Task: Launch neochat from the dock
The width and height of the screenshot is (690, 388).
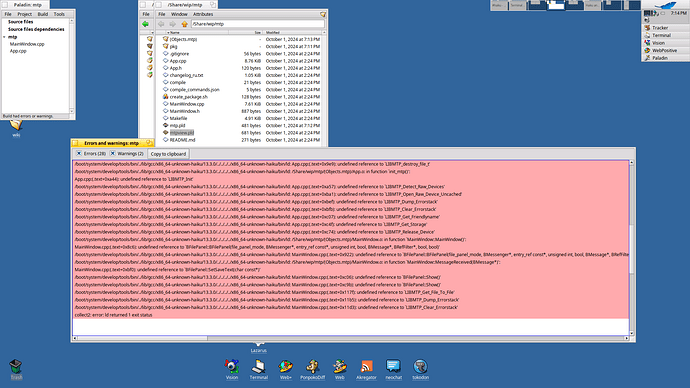Action: (x=393, y=369)
